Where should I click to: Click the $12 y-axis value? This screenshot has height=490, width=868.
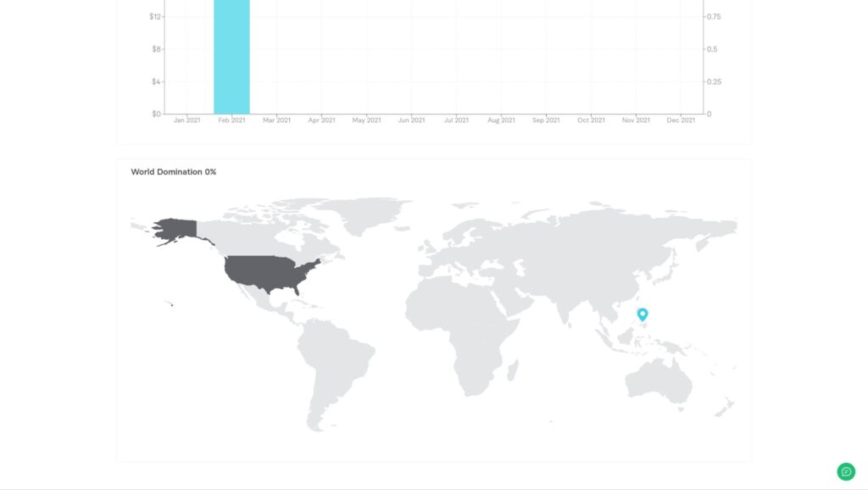155,17
